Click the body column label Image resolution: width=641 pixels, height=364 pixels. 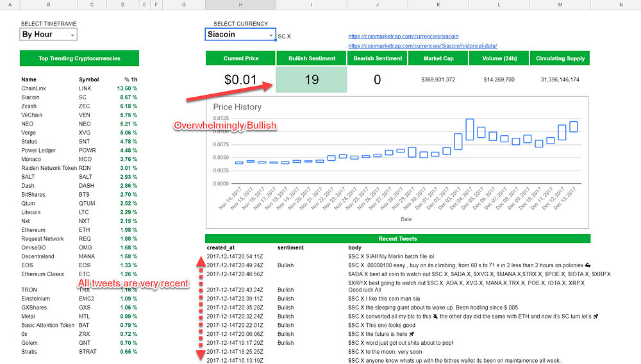point(355,247)
